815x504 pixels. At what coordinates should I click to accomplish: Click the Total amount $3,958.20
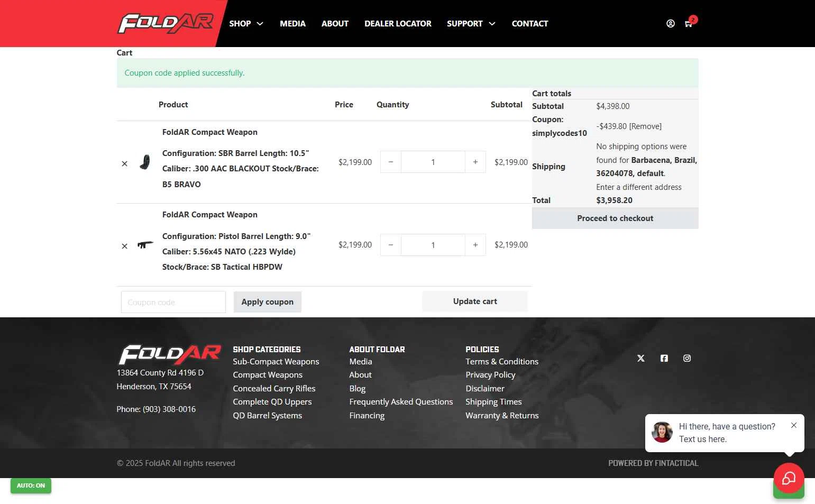point(614,200)
